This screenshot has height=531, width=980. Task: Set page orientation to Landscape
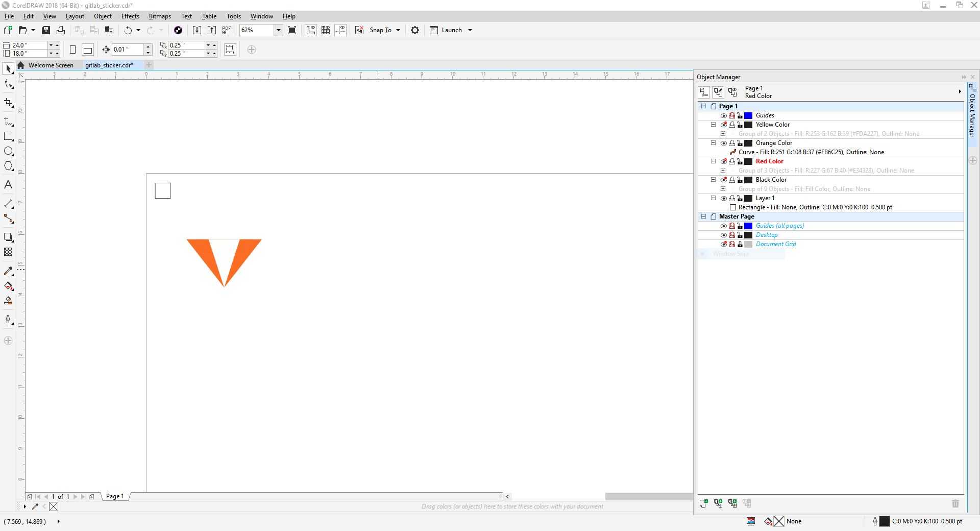(x=88, y=50)
